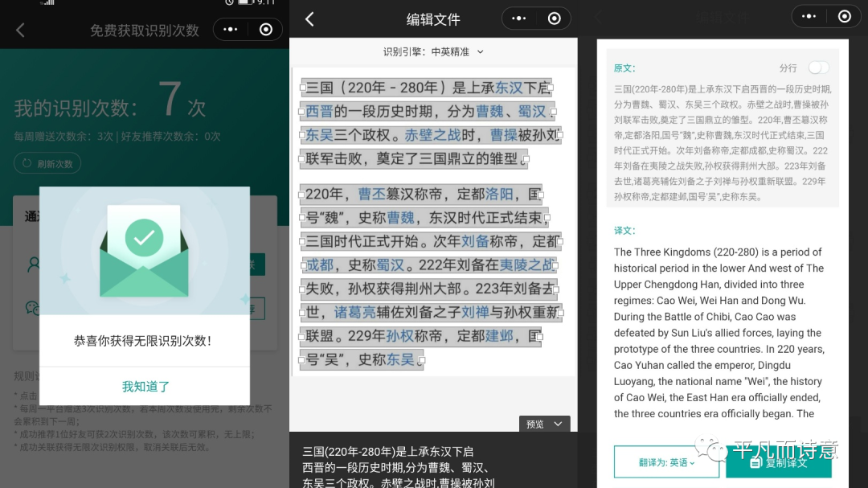The width and height of the screenshot is (868, 488).
Task: Click the 赤壁之战 highlighted link
Action: pos(432,134)
